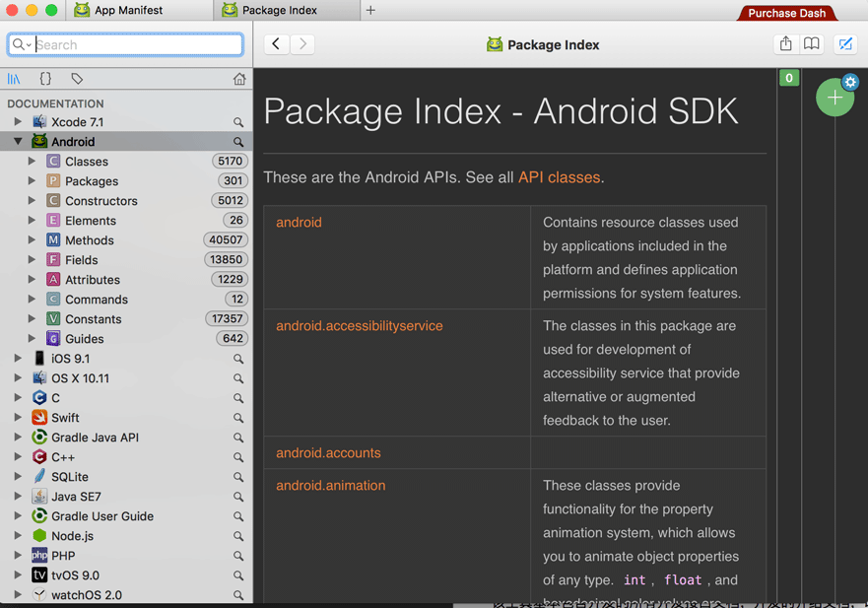Select the tag filter icon

[77, 79]
